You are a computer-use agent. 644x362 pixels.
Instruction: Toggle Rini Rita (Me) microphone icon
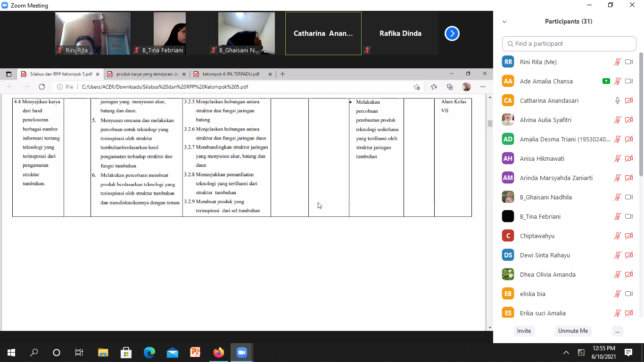coord(617,62)
